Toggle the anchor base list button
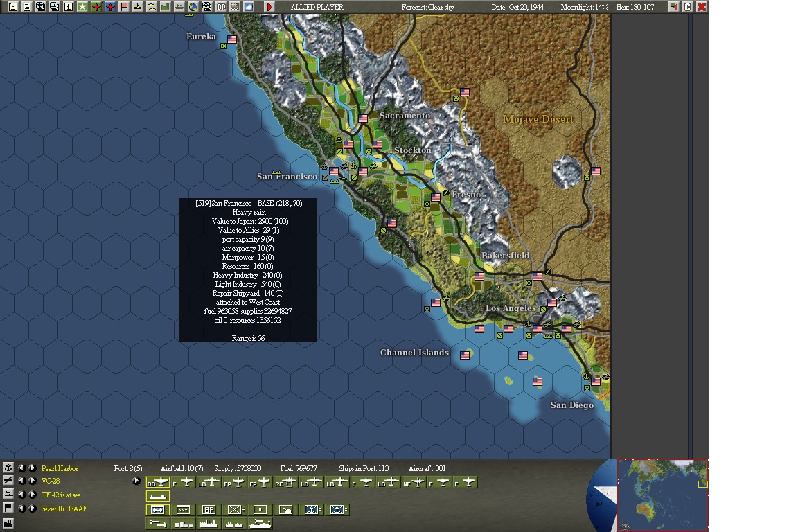Screen dimensions: 798x532 [8, 468]
